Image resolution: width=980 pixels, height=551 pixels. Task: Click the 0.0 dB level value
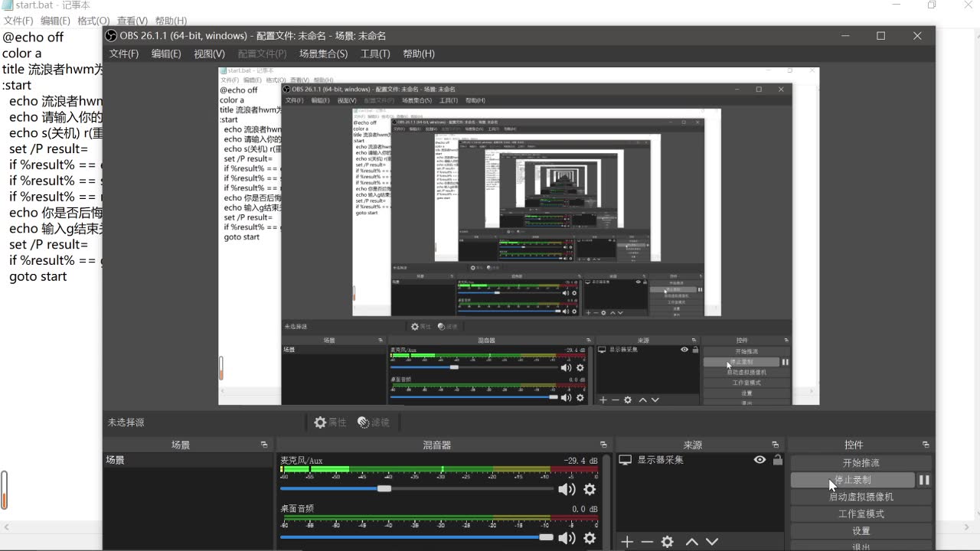[585, 509]
